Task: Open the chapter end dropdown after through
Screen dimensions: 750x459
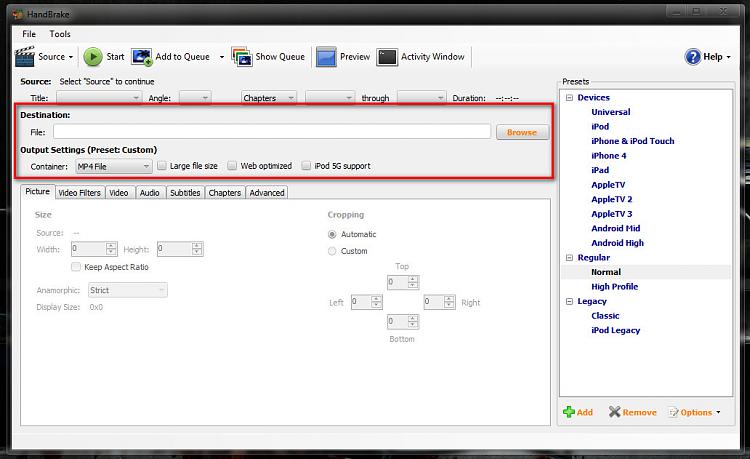Action: 422,98
